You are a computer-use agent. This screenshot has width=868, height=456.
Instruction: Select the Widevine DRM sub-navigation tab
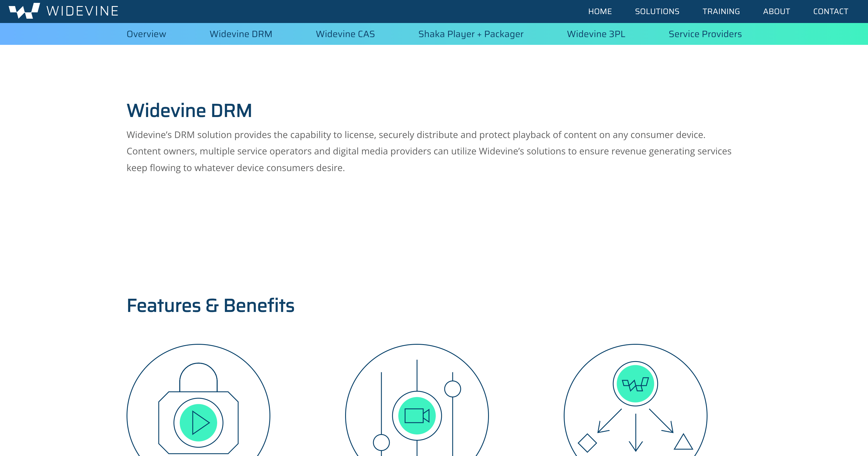[x=241, y=34]
